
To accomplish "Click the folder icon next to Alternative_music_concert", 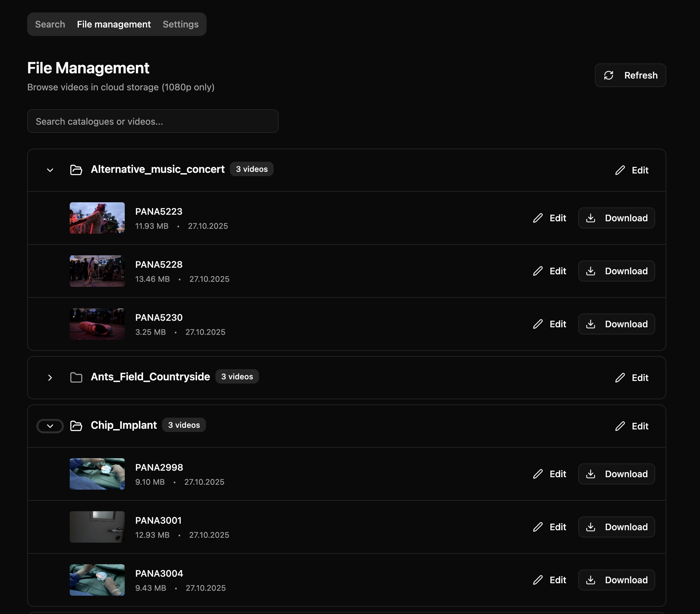I will pos(76,170).
